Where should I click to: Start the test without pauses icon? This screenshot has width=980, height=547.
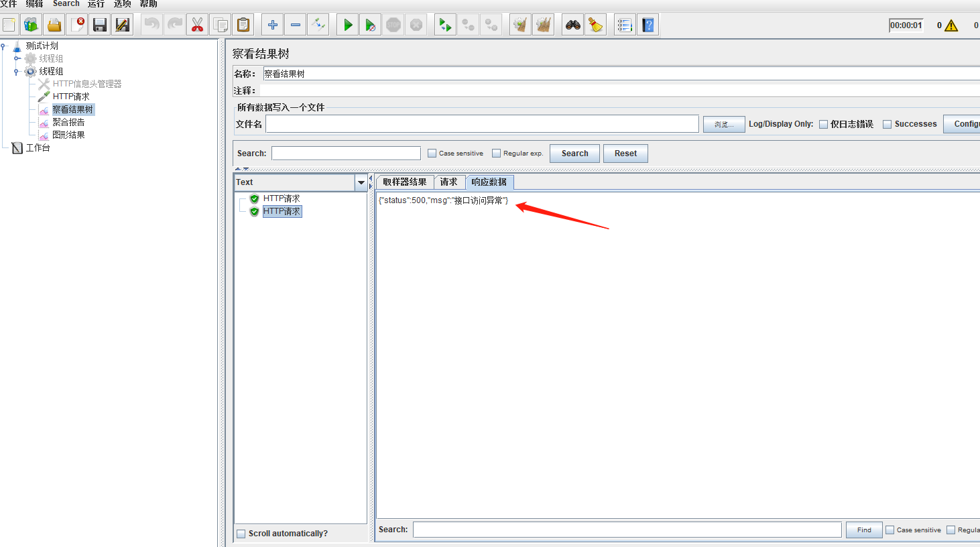point(369,24)
